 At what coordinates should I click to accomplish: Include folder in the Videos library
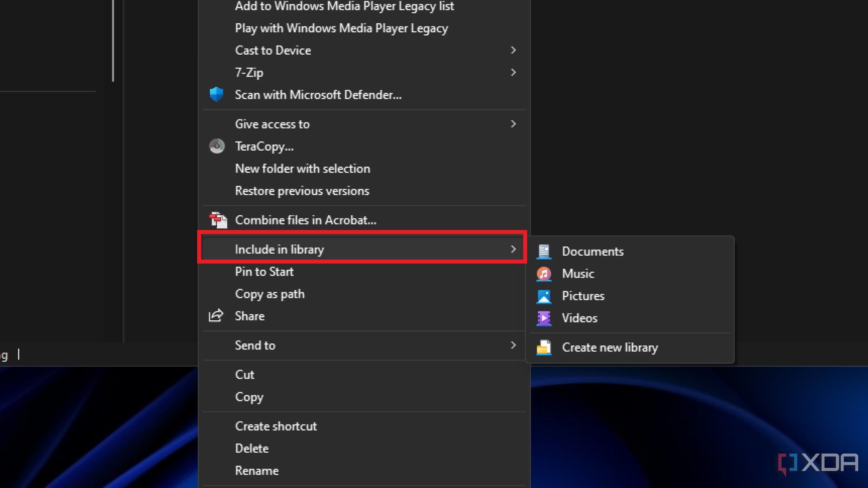(631, 318)
